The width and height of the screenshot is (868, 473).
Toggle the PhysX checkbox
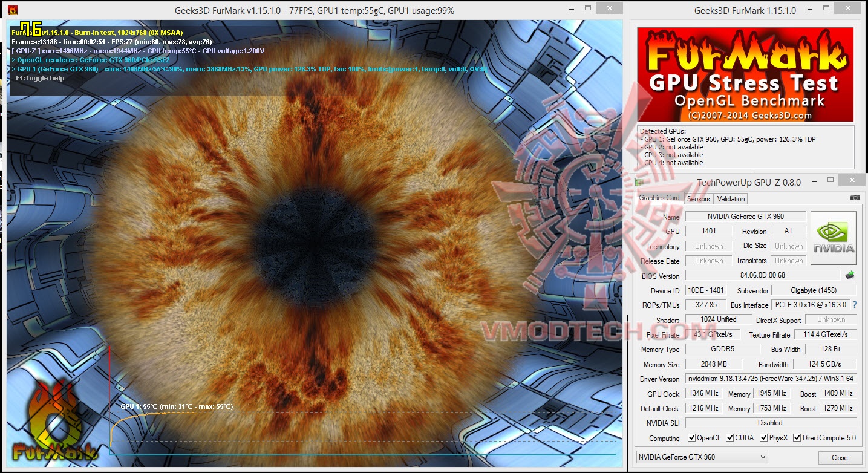[x=764, y=438]
